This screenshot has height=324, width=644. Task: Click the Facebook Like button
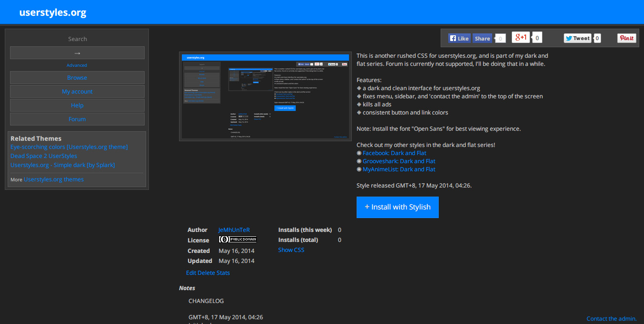click(x=459, y=38)
